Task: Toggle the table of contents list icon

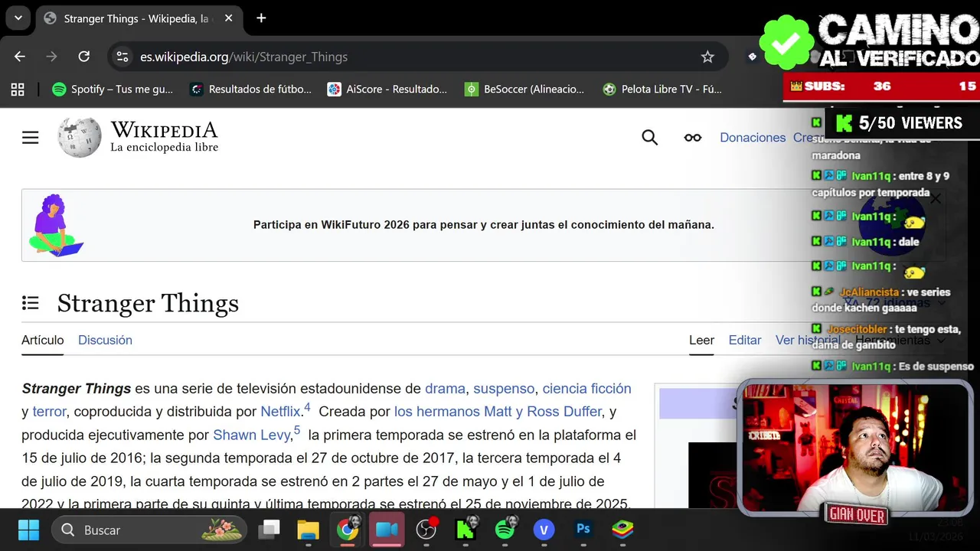Action: click(31, 304)
